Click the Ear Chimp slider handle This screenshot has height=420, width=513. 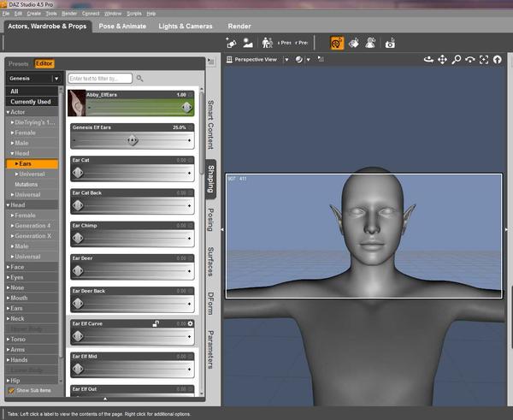click(x=78, y=239)
